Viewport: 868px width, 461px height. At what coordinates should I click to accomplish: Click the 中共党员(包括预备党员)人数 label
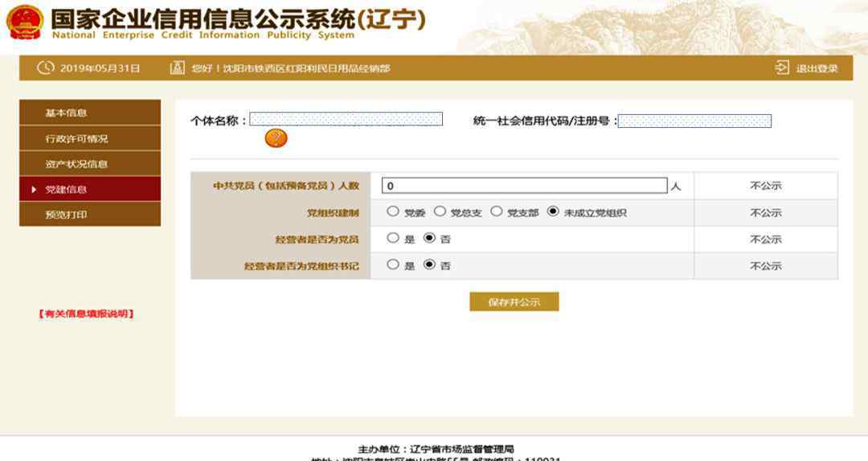286,186
